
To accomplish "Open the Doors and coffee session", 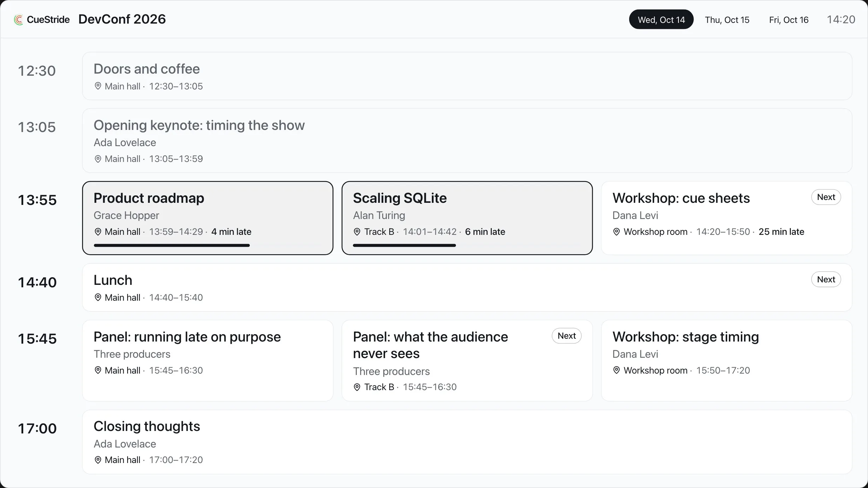I will point(467,76).
